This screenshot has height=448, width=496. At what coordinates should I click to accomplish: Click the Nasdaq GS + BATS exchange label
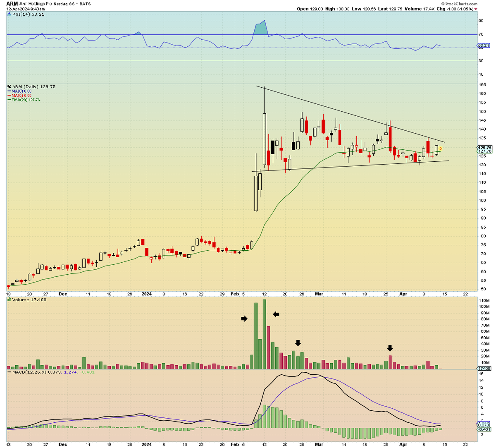(72, 4)
